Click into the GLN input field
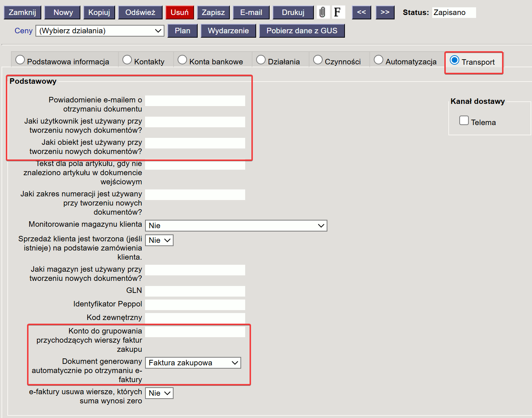This screenshot has height=418, width=532. pos(195,291)
